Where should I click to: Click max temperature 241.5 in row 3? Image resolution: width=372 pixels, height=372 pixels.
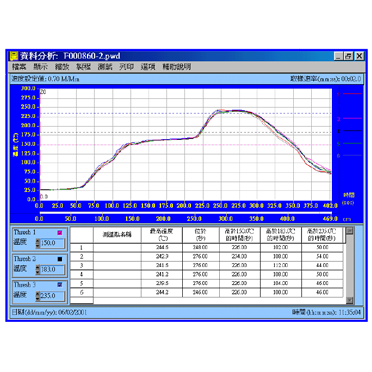pos(162,266)
